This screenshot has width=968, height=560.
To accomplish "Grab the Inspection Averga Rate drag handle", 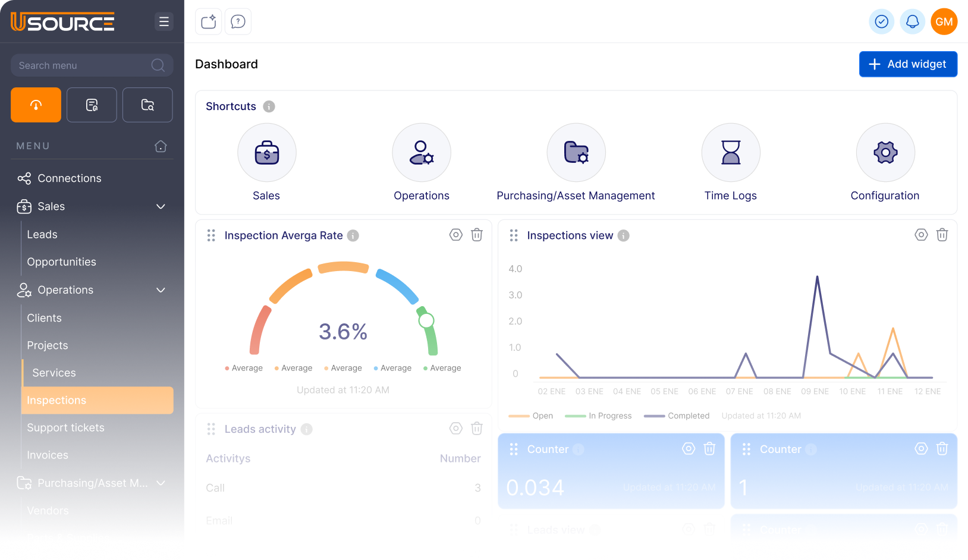I will 211,235.
